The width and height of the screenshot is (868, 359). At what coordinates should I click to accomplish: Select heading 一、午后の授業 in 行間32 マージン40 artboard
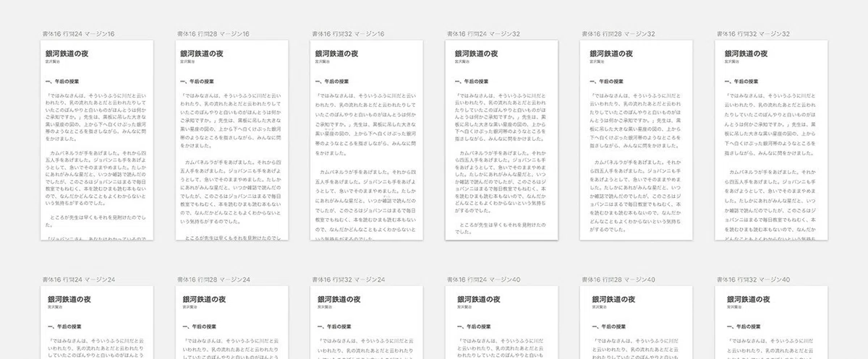744,326
